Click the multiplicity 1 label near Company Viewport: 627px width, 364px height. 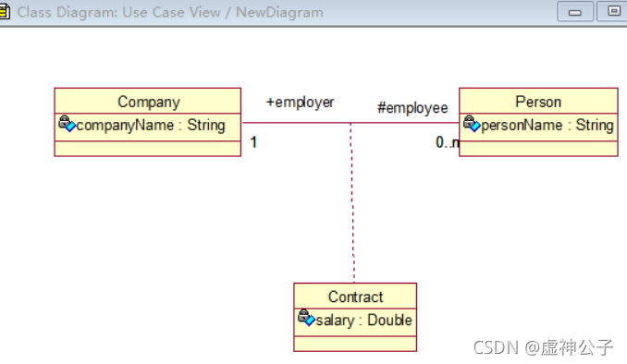[253, 142]
